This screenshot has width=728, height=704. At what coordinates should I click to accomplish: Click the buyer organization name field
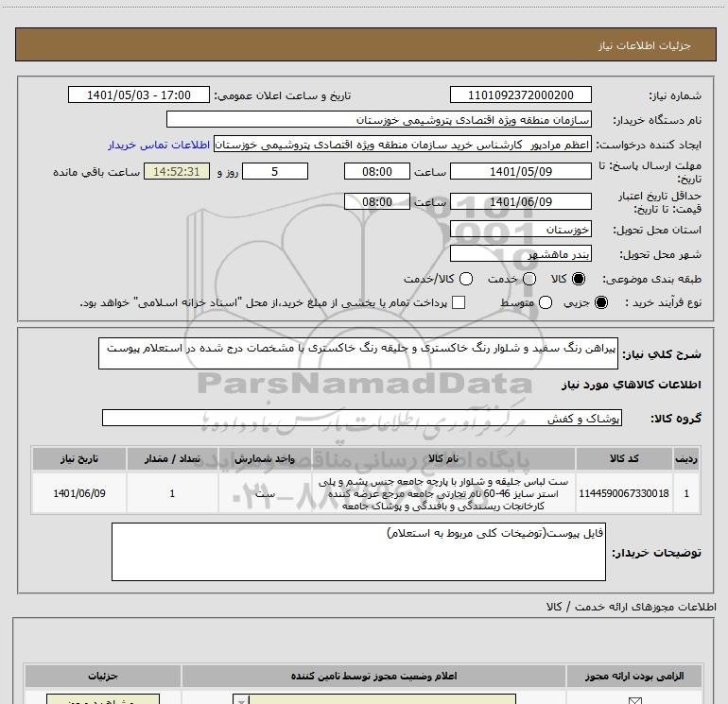point(379,119)
